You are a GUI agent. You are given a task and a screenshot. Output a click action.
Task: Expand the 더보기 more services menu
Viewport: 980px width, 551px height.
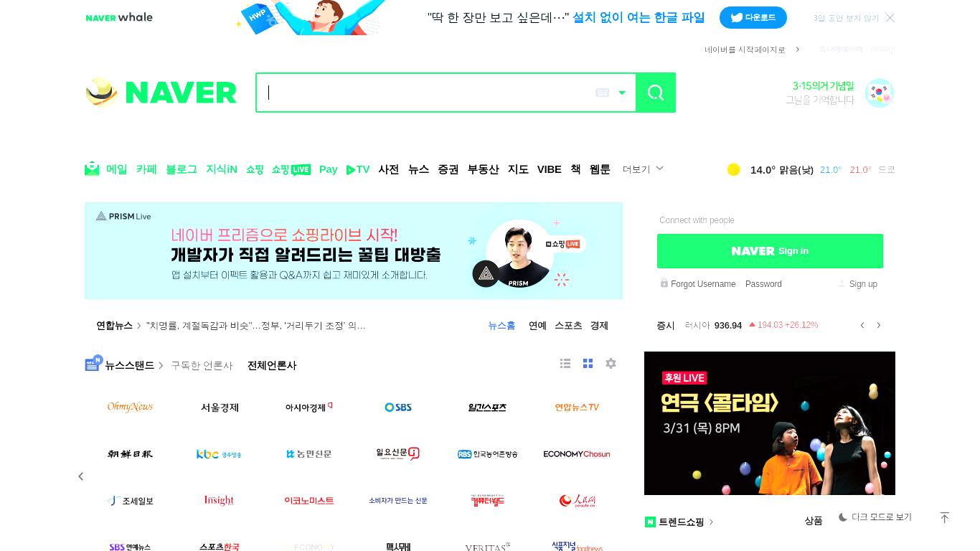coord(643,169)
